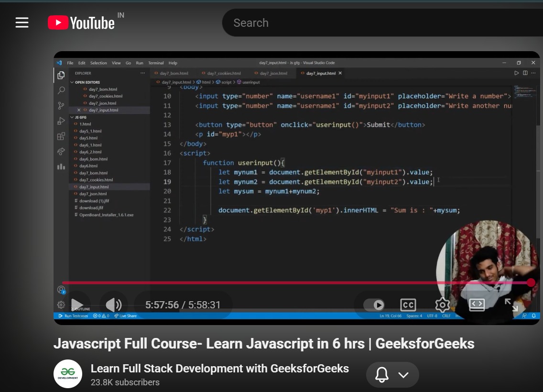
Task: Play the video with the play button
Action: (x=77, y=305)
